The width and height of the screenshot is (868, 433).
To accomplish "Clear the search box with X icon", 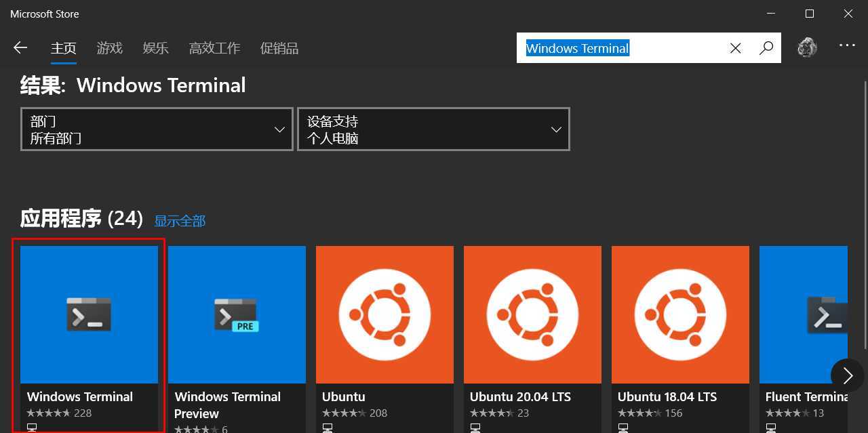I will 735,48.
